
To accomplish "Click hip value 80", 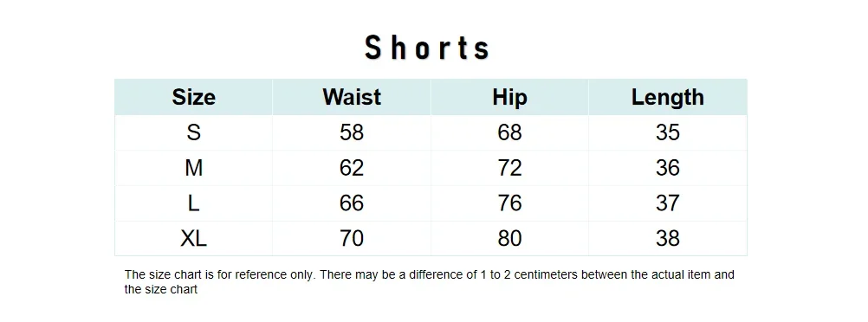I will pos(509,238).
